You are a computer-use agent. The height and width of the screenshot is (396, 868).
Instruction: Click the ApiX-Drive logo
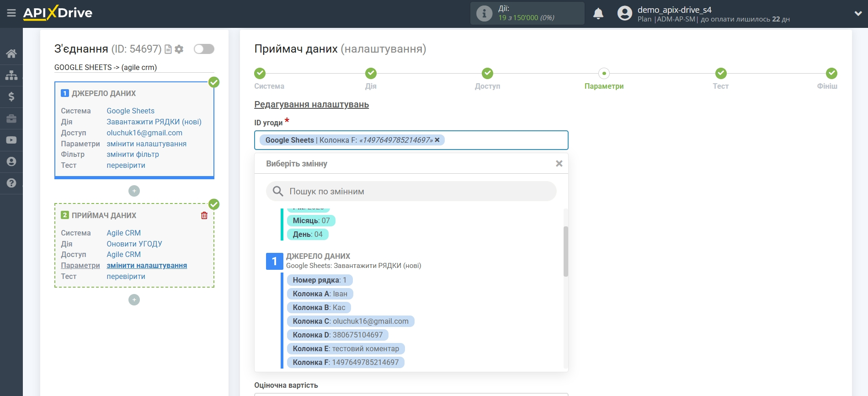58,13
